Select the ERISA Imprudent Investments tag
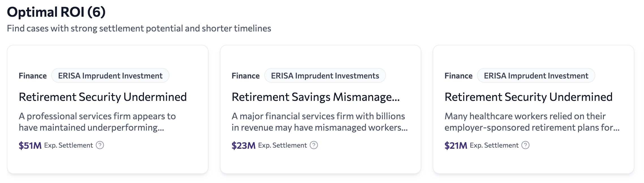This screenshot has height=183, width=644. (325, 76)
